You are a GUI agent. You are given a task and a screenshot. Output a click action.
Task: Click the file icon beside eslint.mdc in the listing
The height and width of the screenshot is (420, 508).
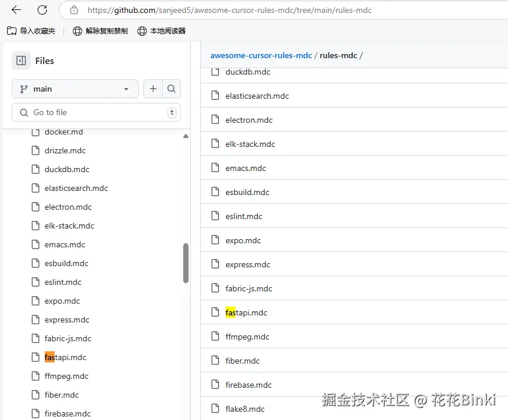215,216
